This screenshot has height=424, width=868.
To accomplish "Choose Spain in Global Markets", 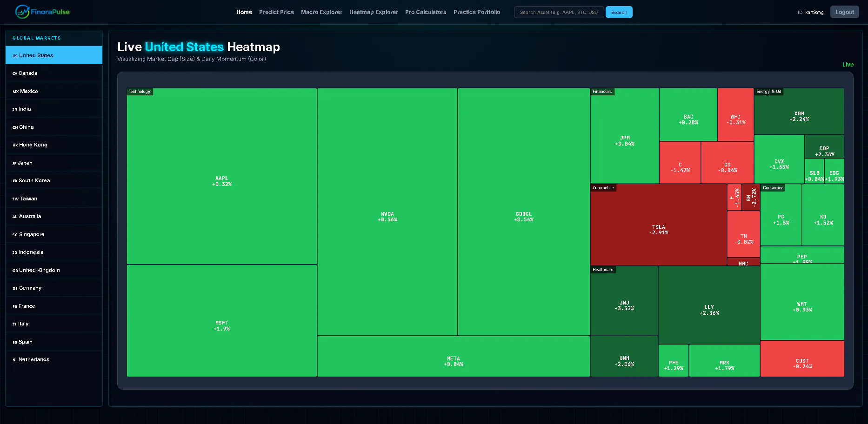I will [54, 342].
